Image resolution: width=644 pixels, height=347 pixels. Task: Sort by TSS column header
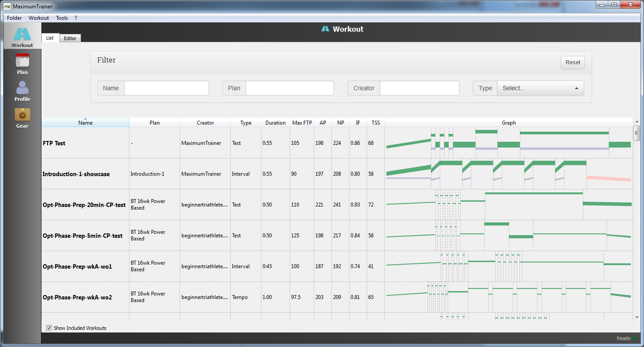click(375, 122)
